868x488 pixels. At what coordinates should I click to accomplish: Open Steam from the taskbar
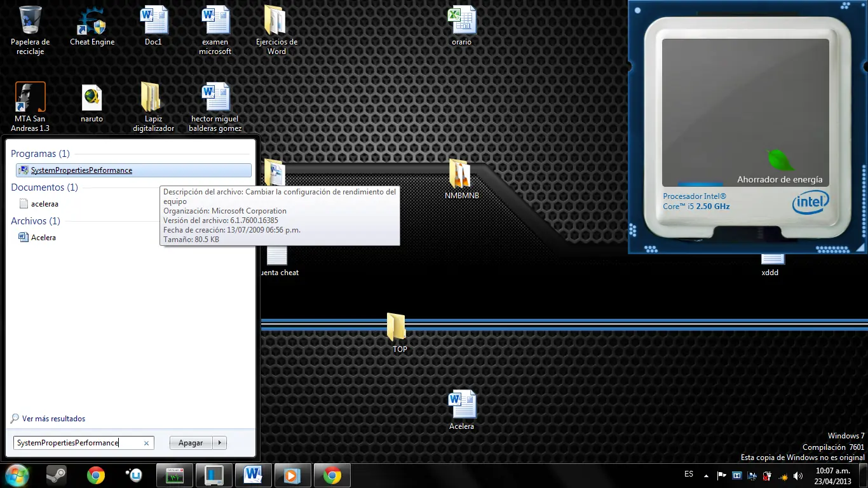[57, 475]
